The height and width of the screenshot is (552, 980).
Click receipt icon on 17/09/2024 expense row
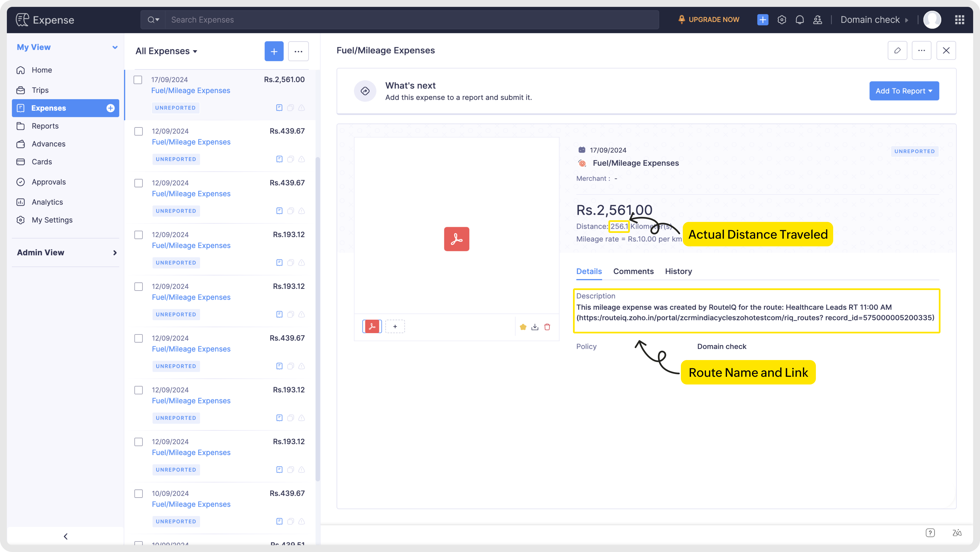pos(279,108)
